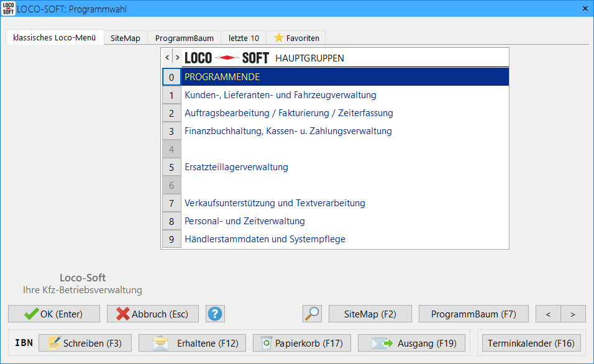Screen dimensions: 594x364
Task: Open the Papierkorb (F17) trash
Action: pos(302,343)
